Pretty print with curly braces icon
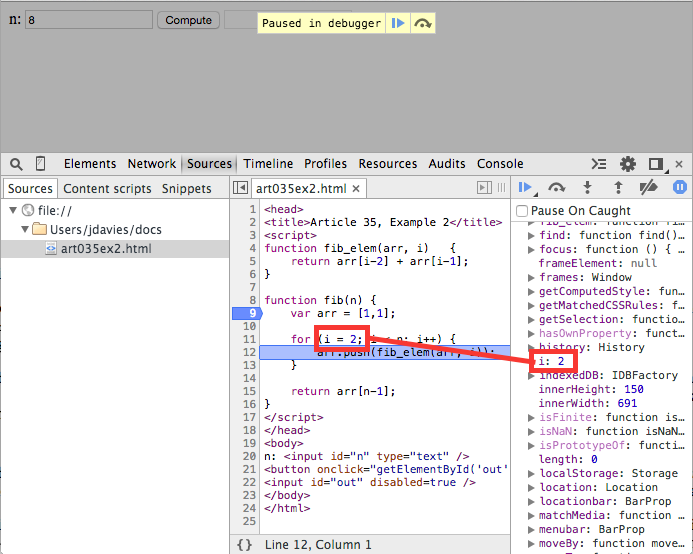 (x=244, y=545)
